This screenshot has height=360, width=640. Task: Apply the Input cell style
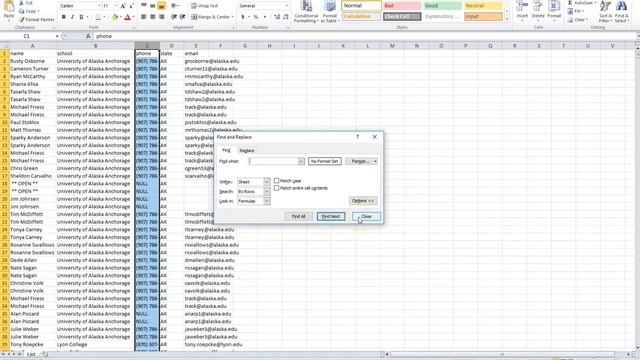tap(483, 16)
